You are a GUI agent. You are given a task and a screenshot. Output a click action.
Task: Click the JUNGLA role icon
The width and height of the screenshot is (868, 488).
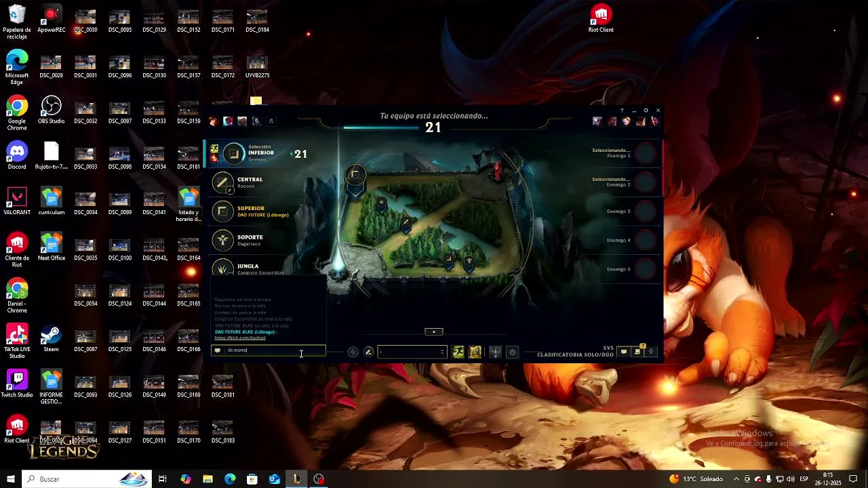[223, 268]
